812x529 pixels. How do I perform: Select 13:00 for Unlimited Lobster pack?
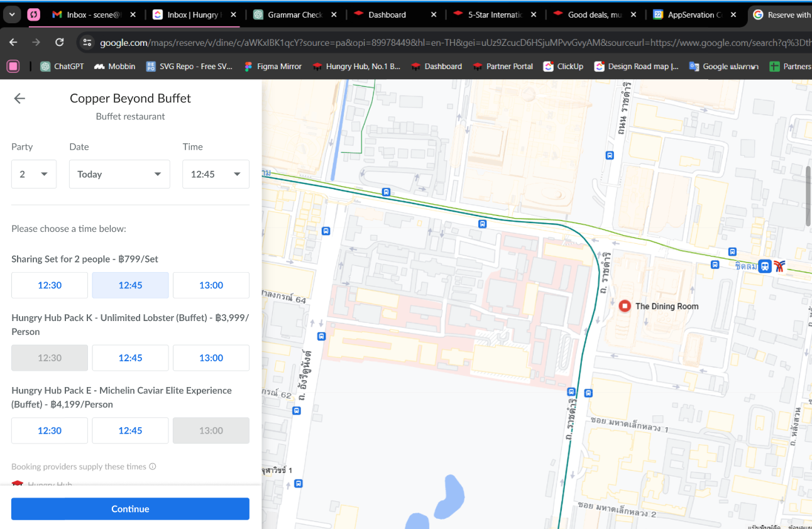coord(211,358)
